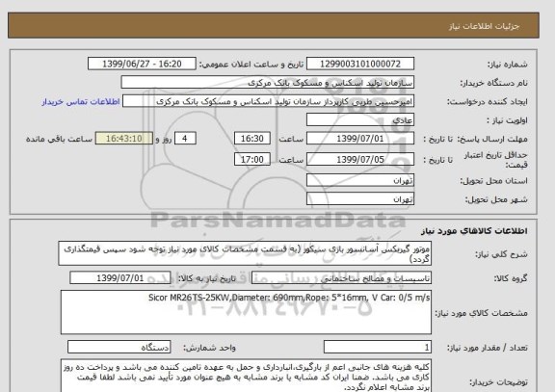Click the حداقل تاریخ اعتبار قیمت label
This screenshot has width=555, height=392.
(x=496, y=160)
